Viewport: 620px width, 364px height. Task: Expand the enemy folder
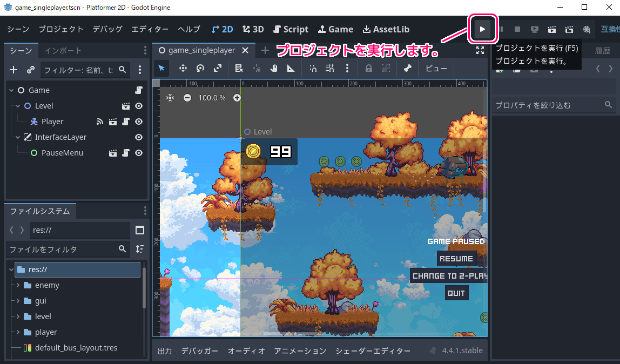click(18, 285)
